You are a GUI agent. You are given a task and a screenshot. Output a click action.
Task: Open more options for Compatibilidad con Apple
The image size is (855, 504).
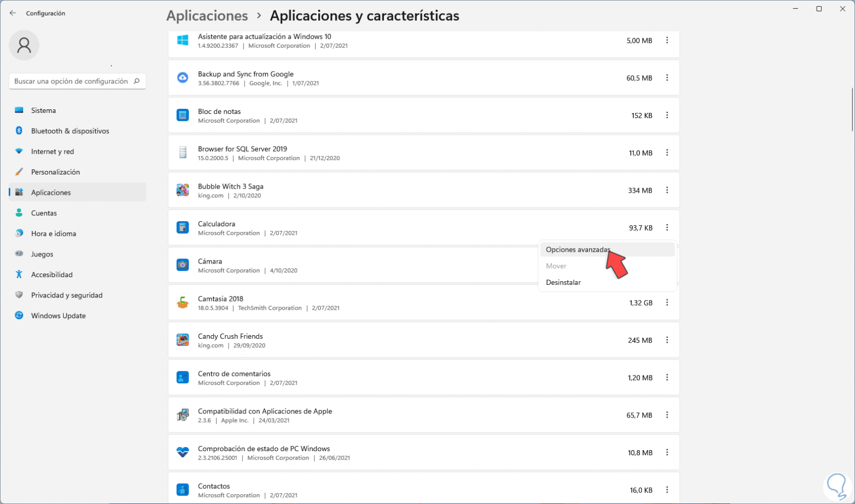667,415
